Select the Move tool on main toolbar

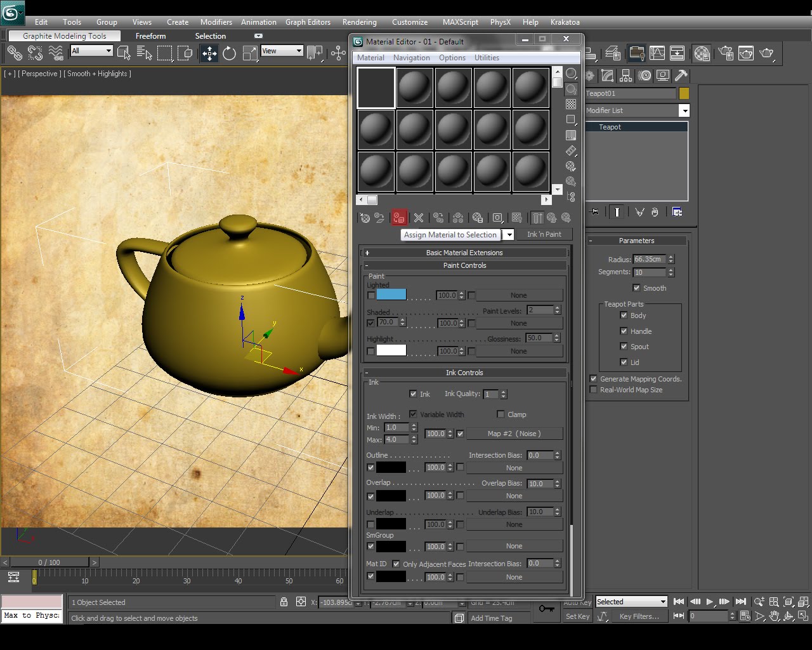click(x=209, y=53)
